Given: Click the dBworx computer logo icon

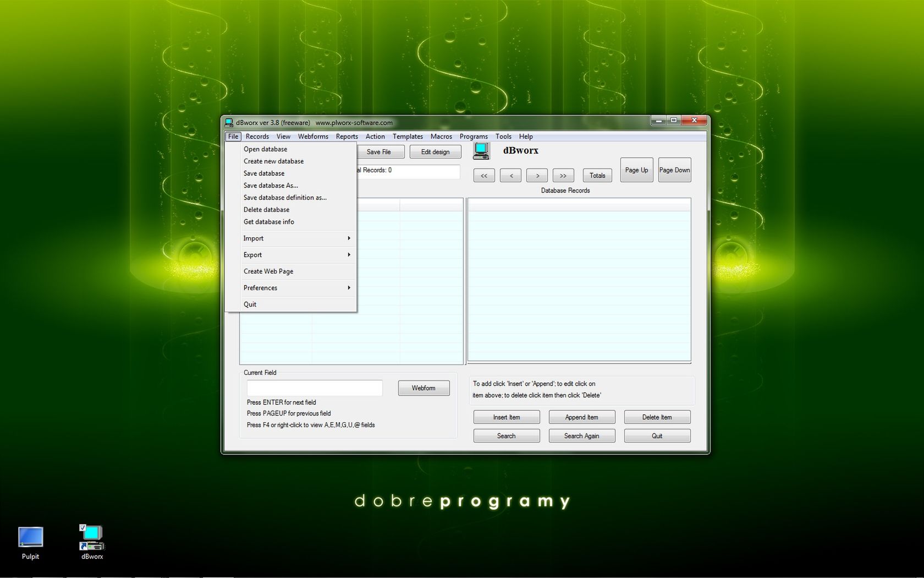Looking at the screenshot, I should pos(481,151).
